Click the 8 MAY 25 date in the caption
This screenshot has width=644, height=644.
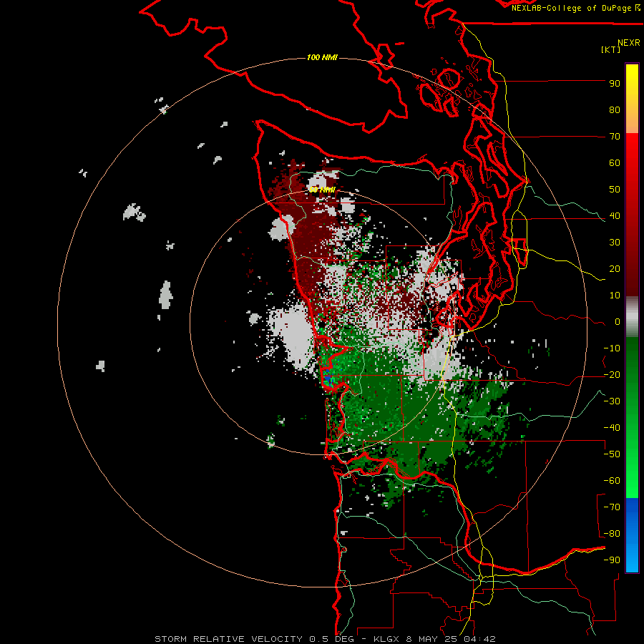[x=432, y=639]
